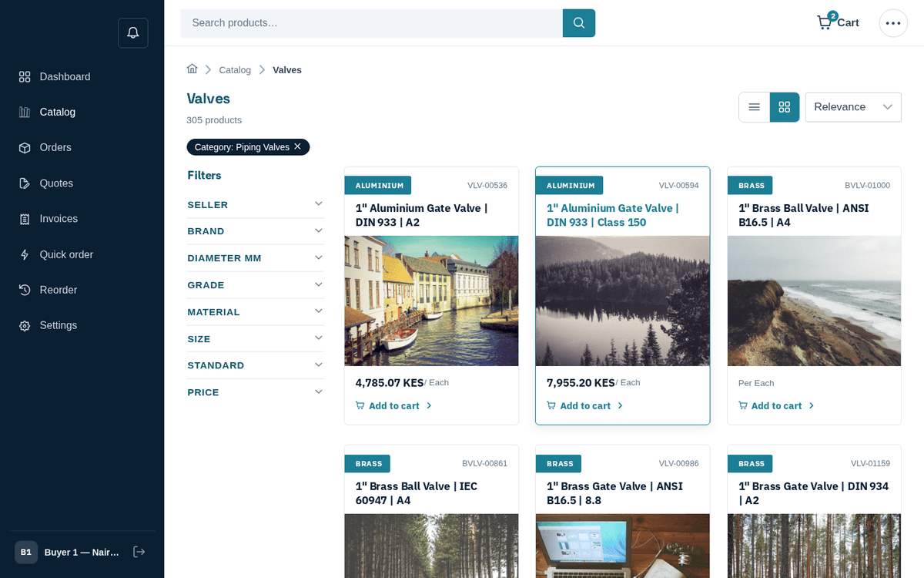Expand the Grade filter
924x578 pixels.
[x=255, y=285]
